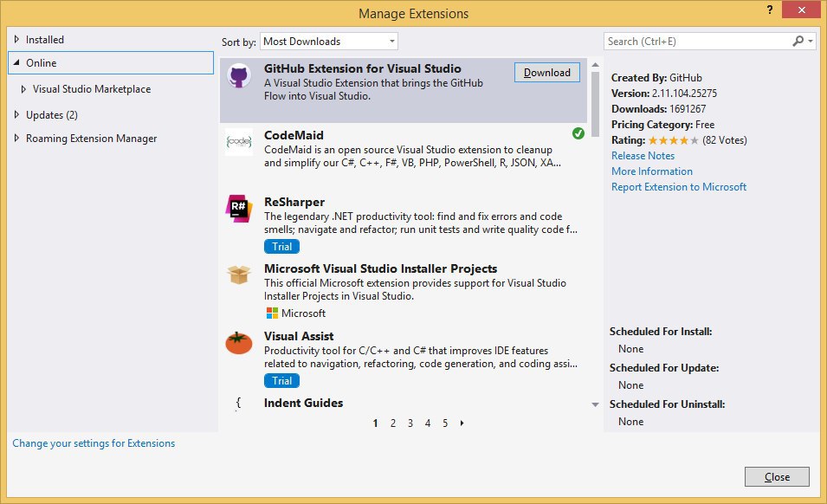The image size is (827, 504).
Task: Close the window with red X button
Action: 801,10
